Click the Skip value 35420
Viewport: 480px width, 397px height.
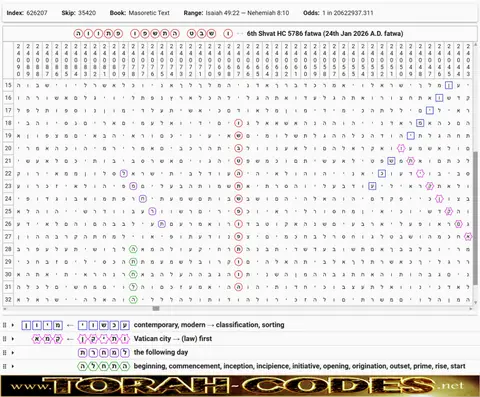[87, 13]
